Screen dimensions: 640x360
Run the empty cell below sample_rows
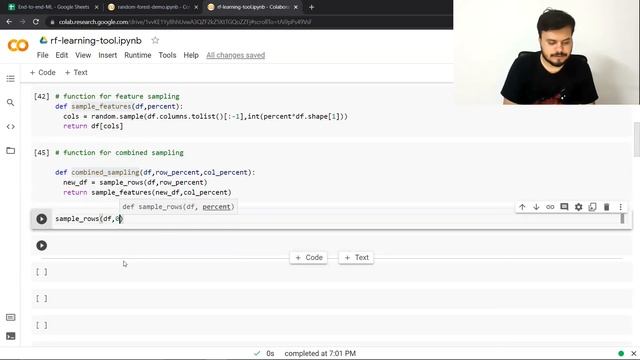42,246
